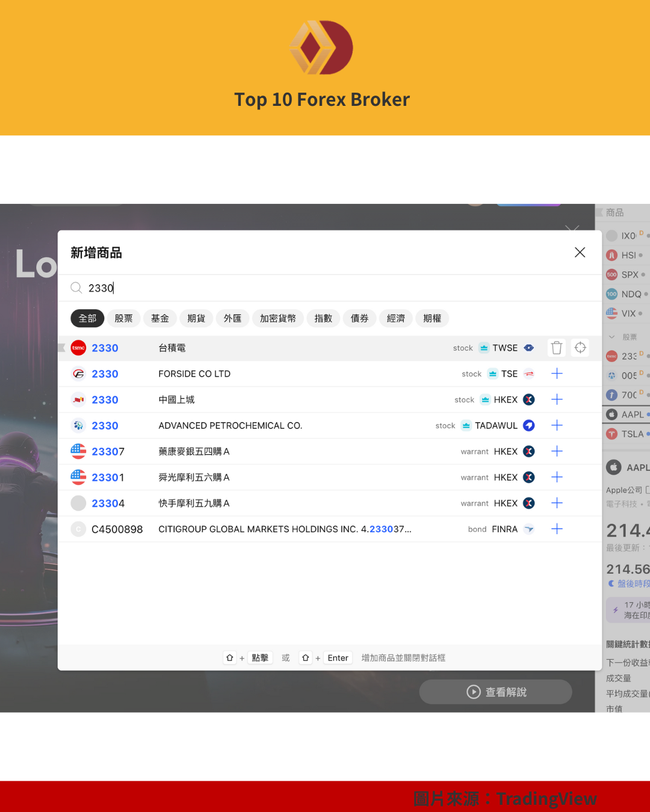Remove 台積電 with the trash icon
The width and height of the screenshot is (650, 812).
[x=557, y=348]
